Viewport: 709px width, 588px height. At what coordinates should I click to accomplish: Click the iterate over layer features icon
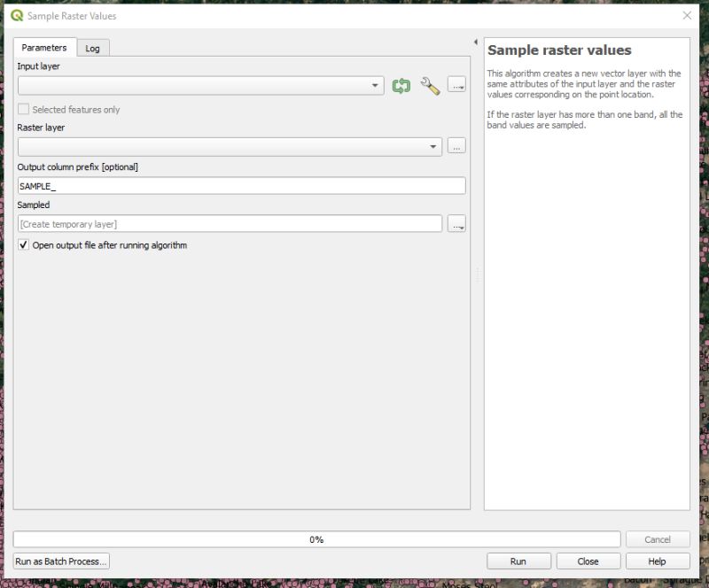[401, 85]
